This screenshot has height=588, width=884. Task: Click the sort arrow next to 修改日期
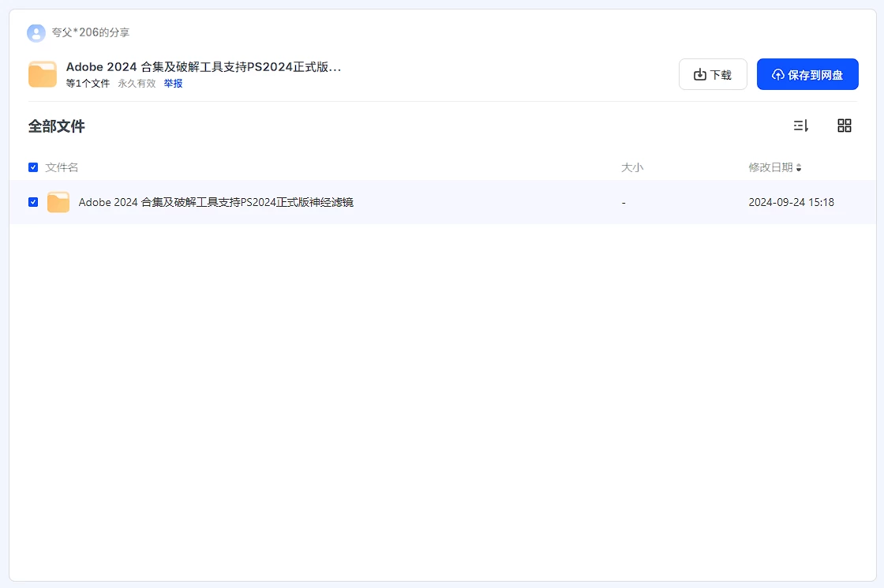pos(799,168)
